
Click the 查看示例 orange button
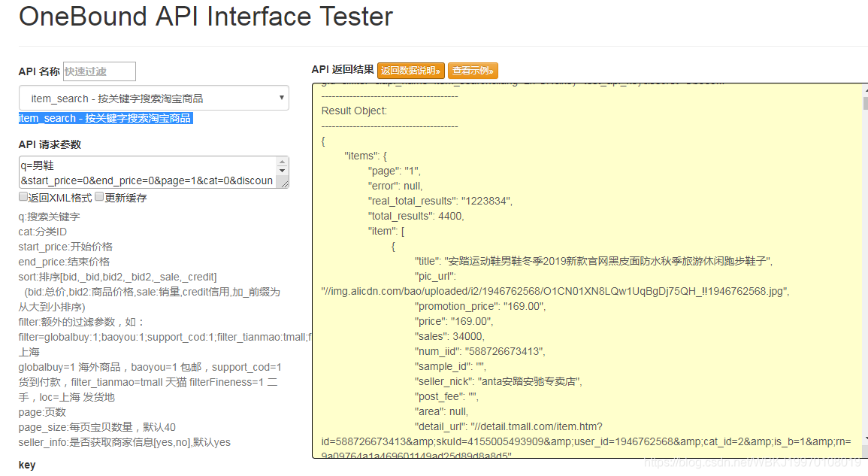tap(473, 71)
